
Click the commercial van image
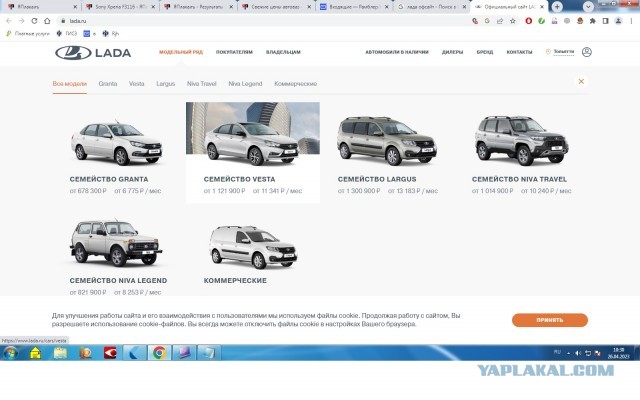[253, 247]
